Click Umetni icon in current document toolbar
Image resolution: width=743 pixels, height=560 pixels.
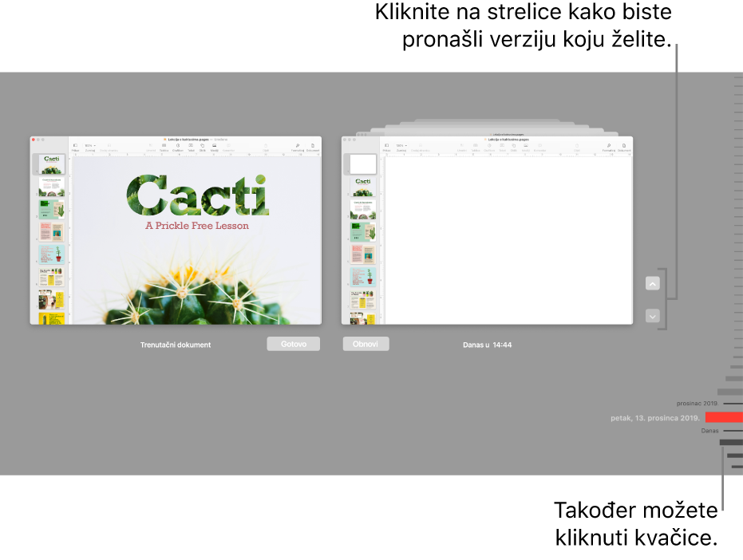click(x=151, y=147)
